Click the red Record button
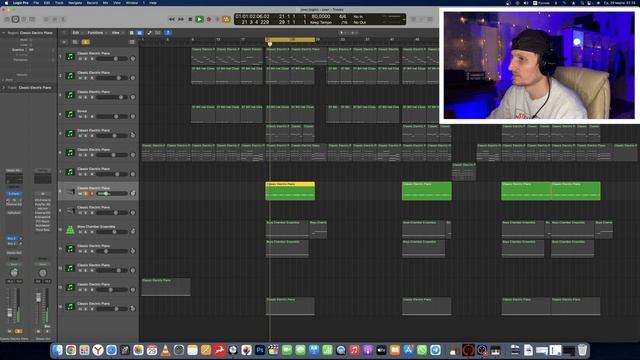 [209, 19]
